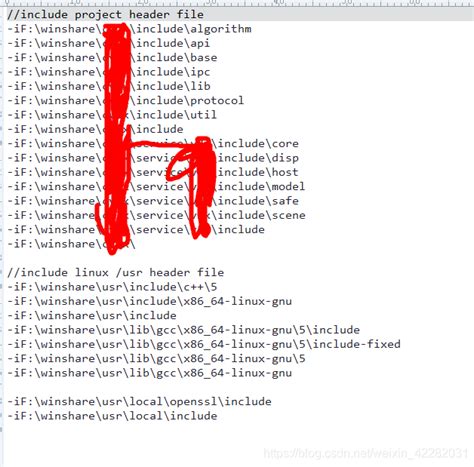The image size is (474, 467).
Task: Click the '//include linux /usr header file' comment
Action: coord(116,273)
